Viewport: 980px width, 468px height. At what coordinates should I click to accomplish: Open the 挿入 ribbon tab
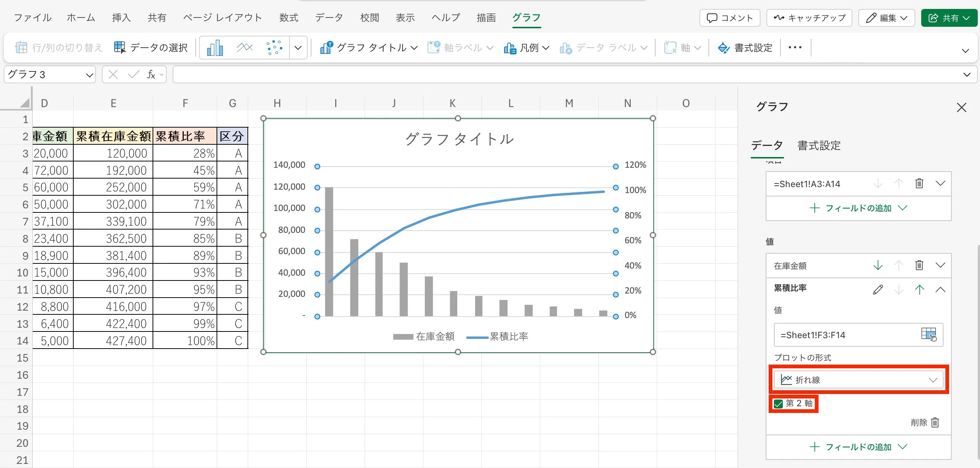click(121, 18)
